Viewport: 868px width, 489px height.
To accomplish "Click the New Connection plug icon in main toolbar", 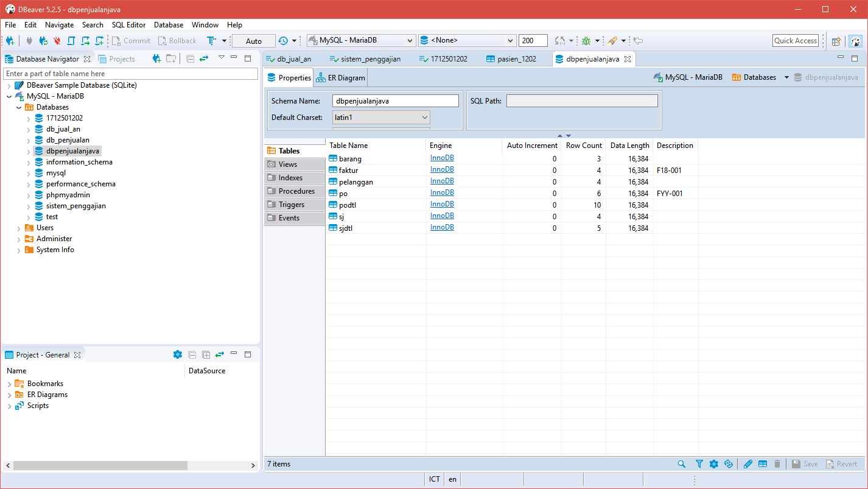I will click(10, 41).
